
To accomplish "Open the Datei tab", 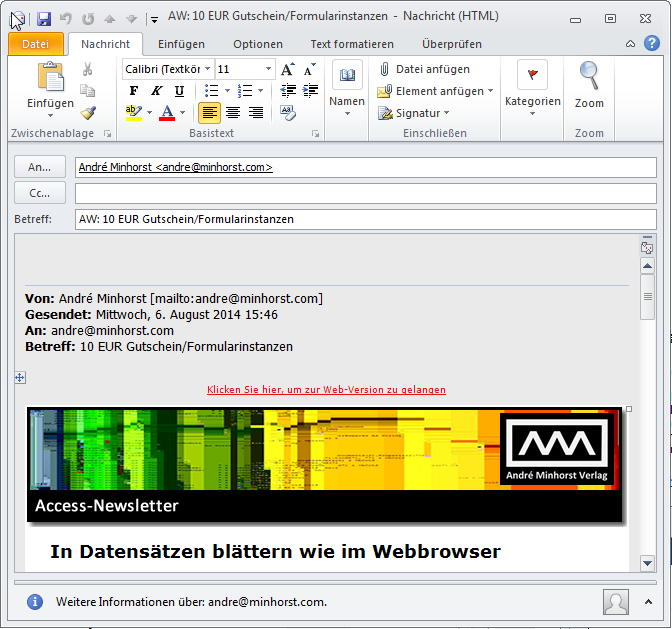I will pos(36,44).
